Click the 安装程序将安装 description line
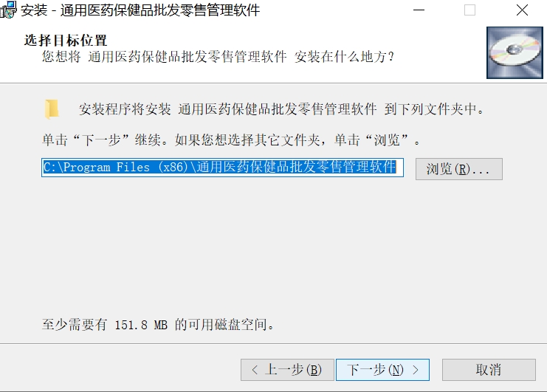 [281, 109]
